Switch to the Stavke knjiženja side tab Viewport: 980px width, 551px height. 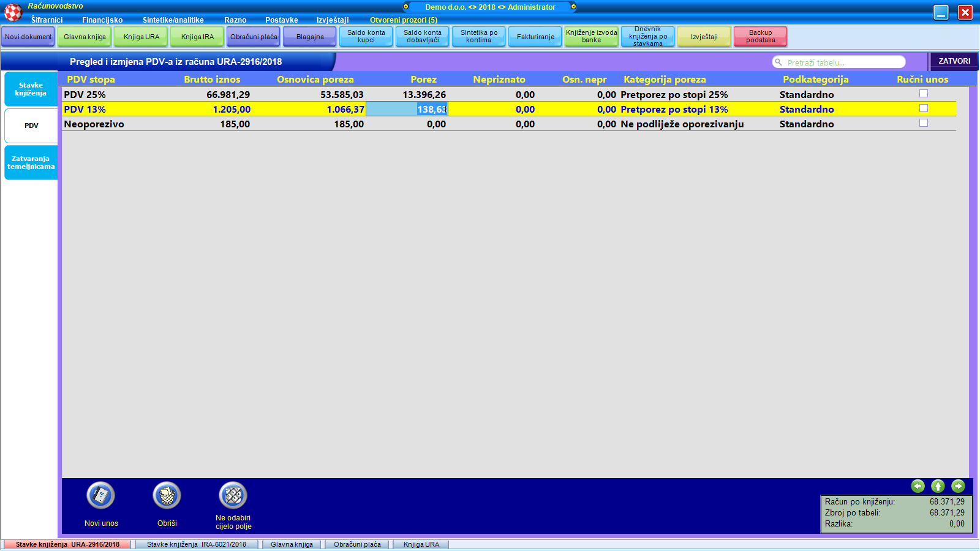[x=31, y=89]
